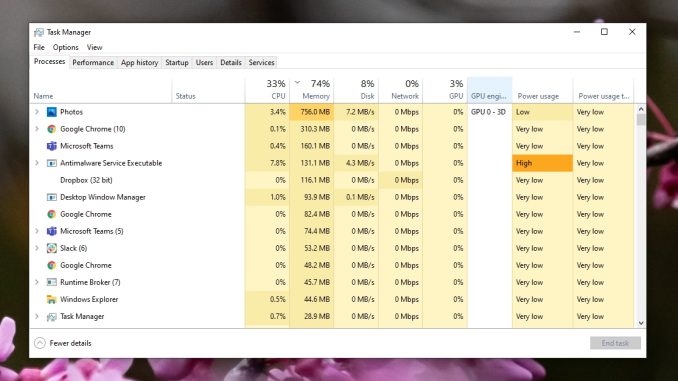Sort by the Network column header
This screenshot has width=678, height=381.
tap(401, 90)
